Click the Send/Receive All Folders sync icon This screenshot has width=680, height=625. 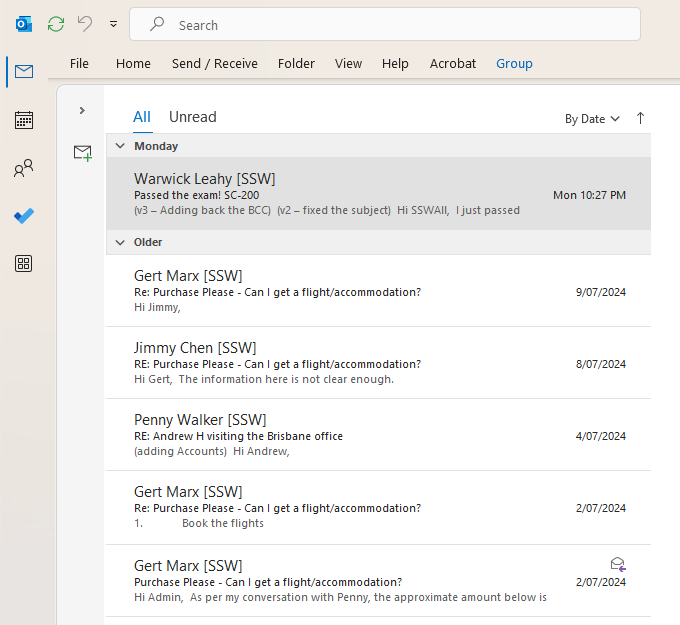pos(56,24)
